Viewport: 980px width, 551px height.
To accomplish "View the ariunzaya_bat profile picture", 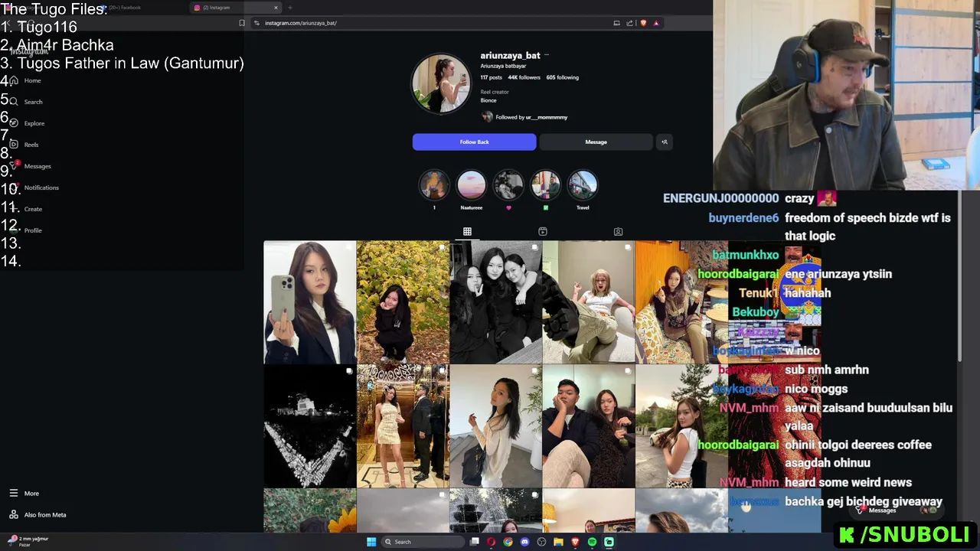I will (441, 84).
